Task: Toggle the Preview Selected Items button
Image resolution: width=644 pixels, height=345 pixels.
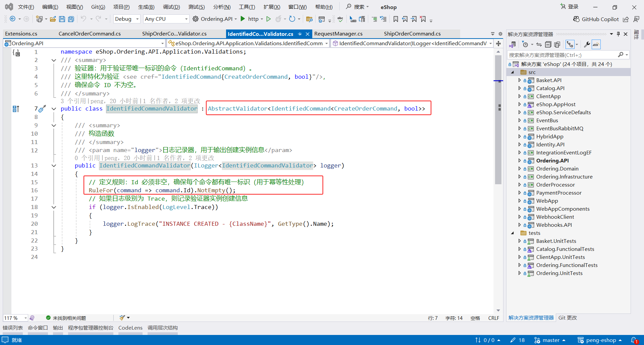Action: (x=596, y=45)
